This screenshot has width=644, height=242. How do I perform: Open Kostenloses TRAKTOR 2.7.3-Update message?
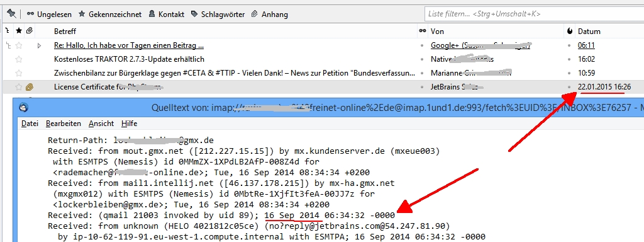(129, 59)
